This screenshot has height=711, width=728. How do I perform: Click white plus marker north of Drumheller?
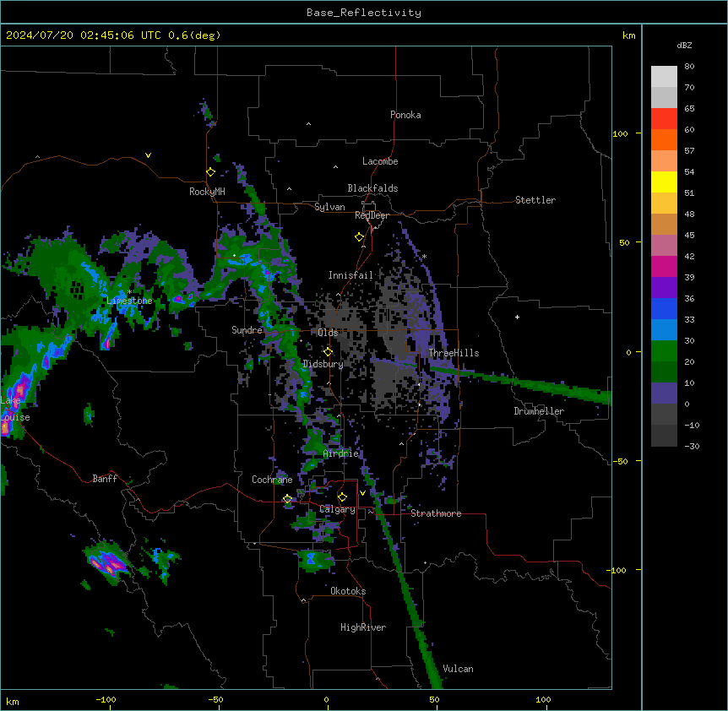(517, 317)
